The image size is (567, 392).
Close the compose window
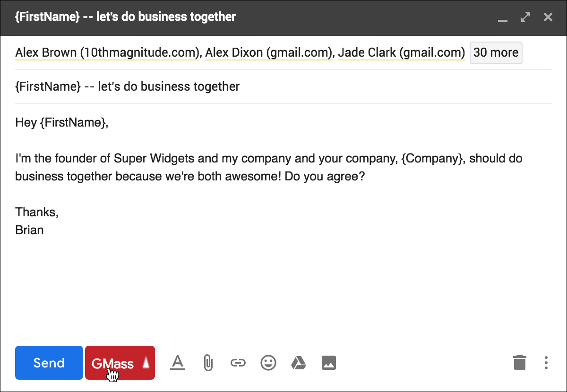(x=548, y=17)
